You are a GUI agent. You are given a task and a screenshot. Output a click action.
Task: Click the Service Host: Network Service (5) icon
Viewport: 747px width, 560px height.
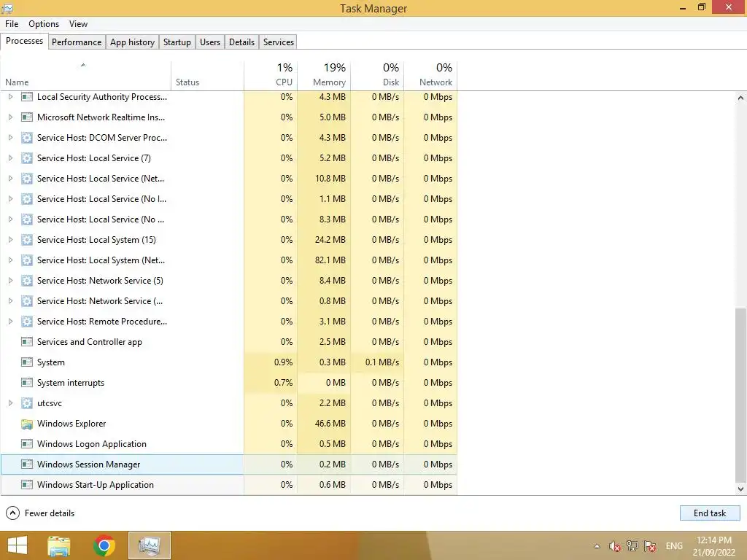tap(27, 281)
